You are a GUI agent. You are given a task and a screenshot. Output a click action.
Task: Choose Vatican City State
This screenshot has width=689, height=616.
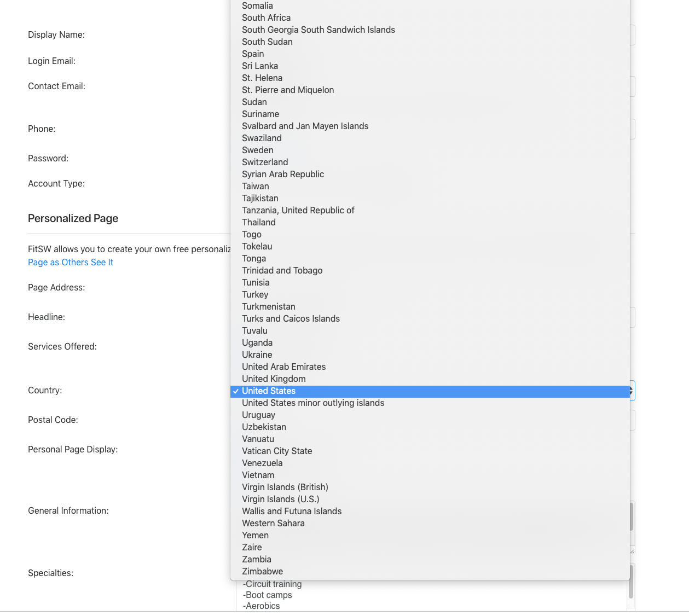[x=430, y=451]
